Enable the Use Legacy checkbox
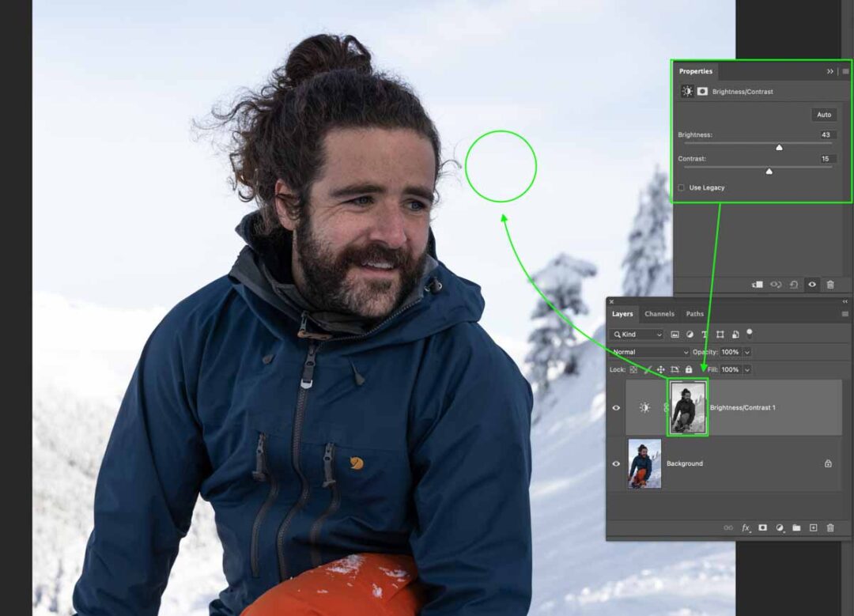854x616 pixels. click(682, 187)
